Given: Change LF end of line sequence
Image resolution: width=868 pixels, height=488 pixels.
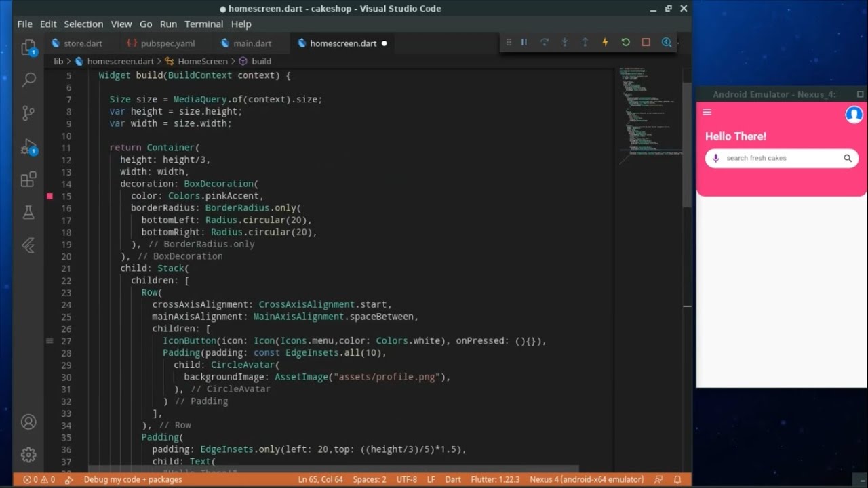Looking at the screenshot, I should 431,479.
